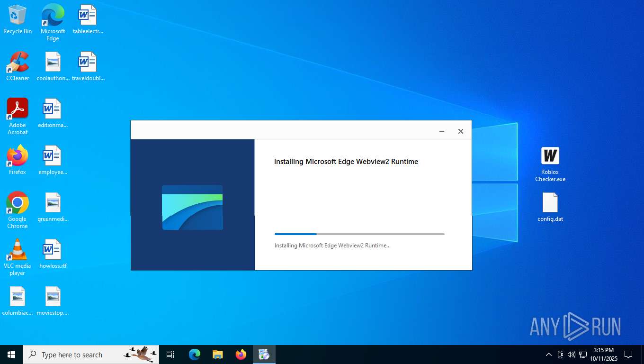Select the howloss.rtf document icon
644x364 pixels.
click(x=53, y=254)
